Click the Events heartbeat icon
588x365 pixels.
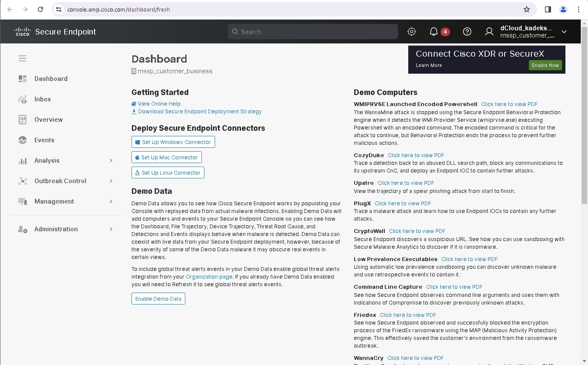click(22, 140)
